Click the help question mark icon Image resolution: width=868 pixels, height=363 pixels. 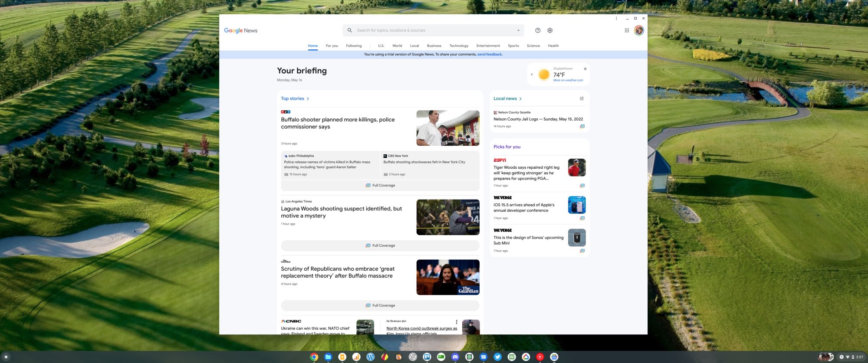click(538, 30)
